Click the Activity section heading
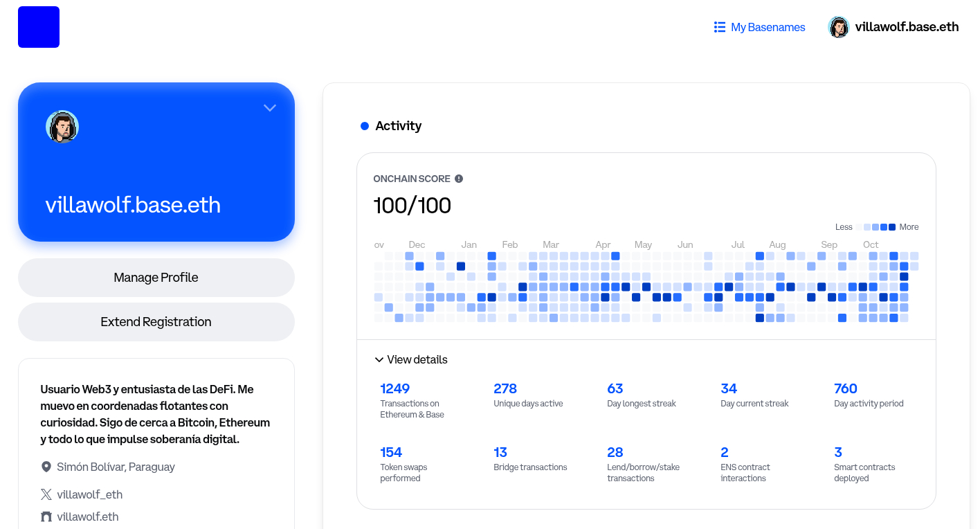 399,126
